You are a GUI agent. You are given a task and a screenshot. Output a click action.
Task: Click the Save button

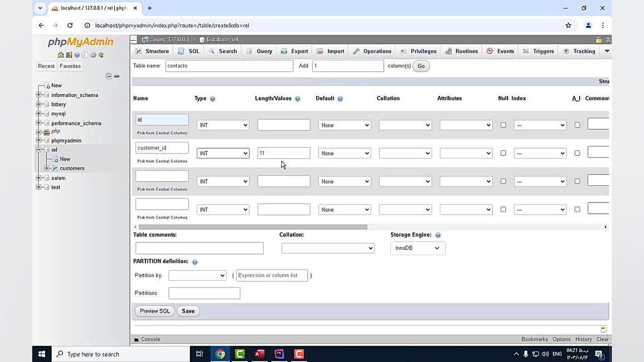coord(188,311)
